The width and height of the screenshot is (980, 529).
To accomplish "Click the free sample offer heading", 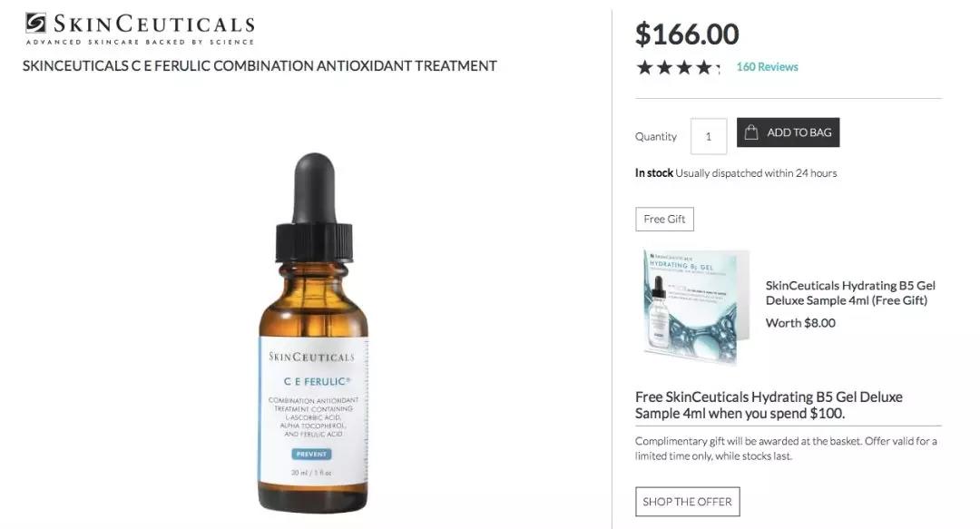I will click(x=769, y=406).
